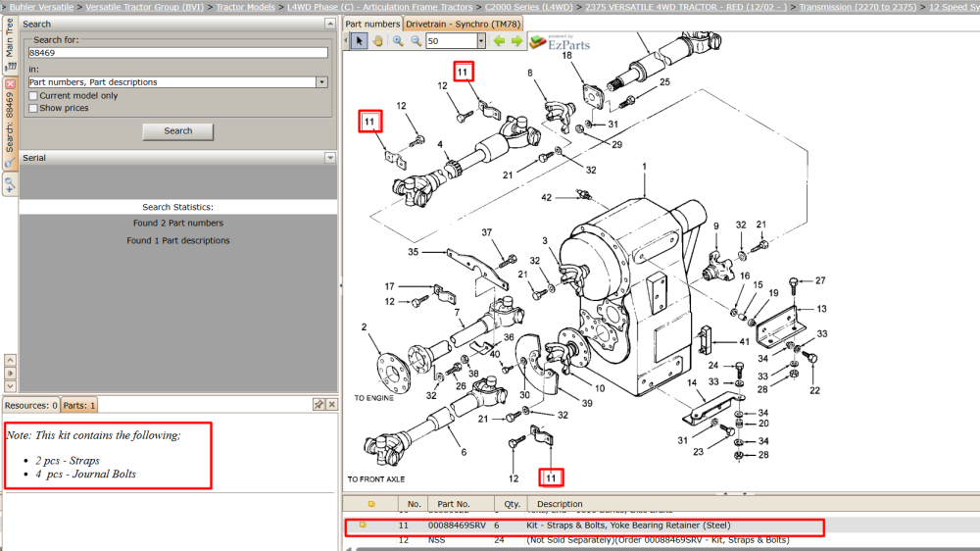Switch to Resources: 0 tab

(31, 405)
